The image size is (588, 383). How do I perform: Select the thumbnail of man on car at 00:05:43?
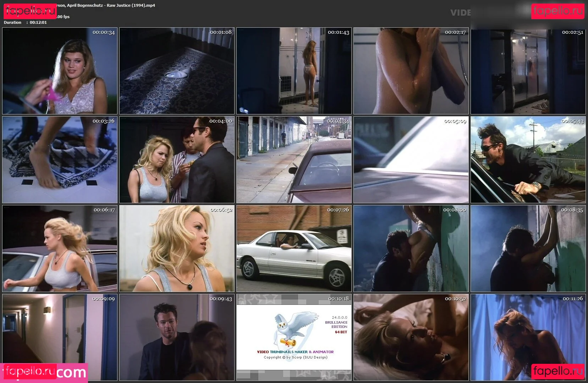click(528, 160)
